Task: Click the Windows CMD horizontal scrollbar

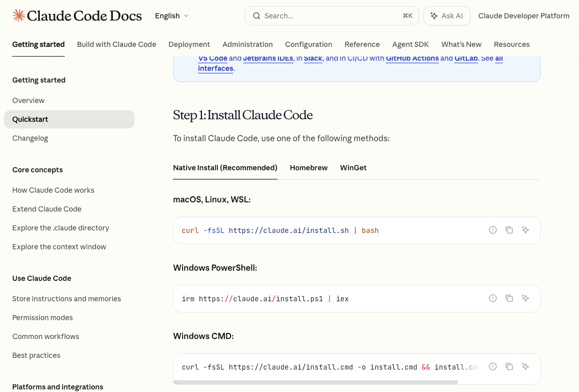Action: [316, 382]
